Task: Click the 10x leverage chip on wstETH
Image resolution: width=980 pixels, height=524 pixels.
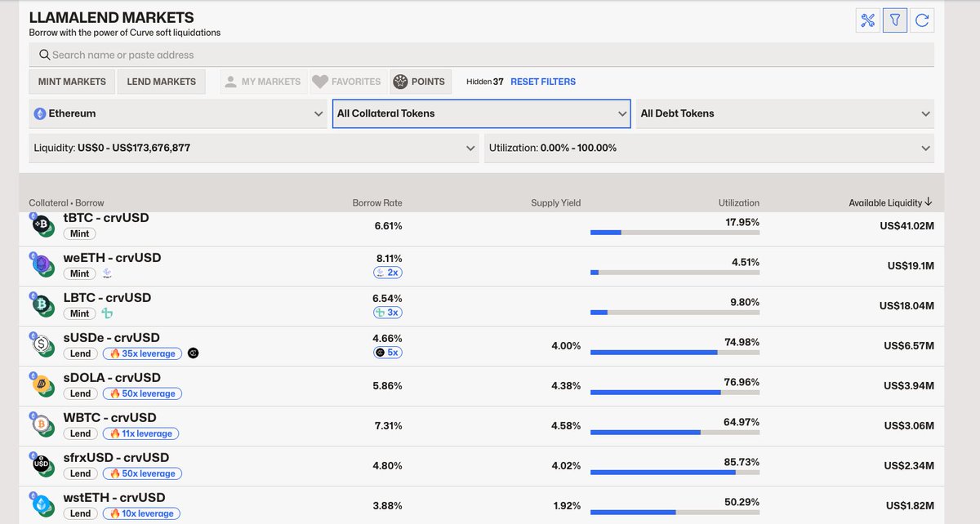Action: coord(141,513)
